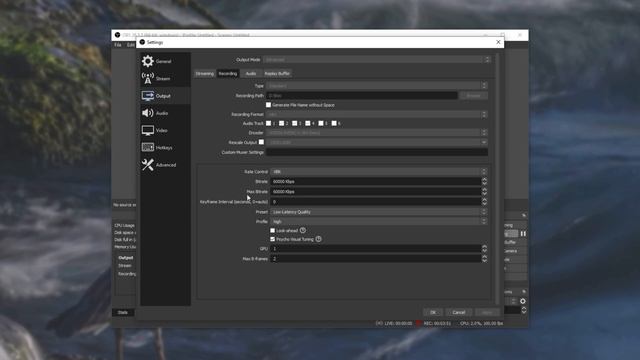Click the Recording Path input field
640x360 pixels.
pos(362,96)
